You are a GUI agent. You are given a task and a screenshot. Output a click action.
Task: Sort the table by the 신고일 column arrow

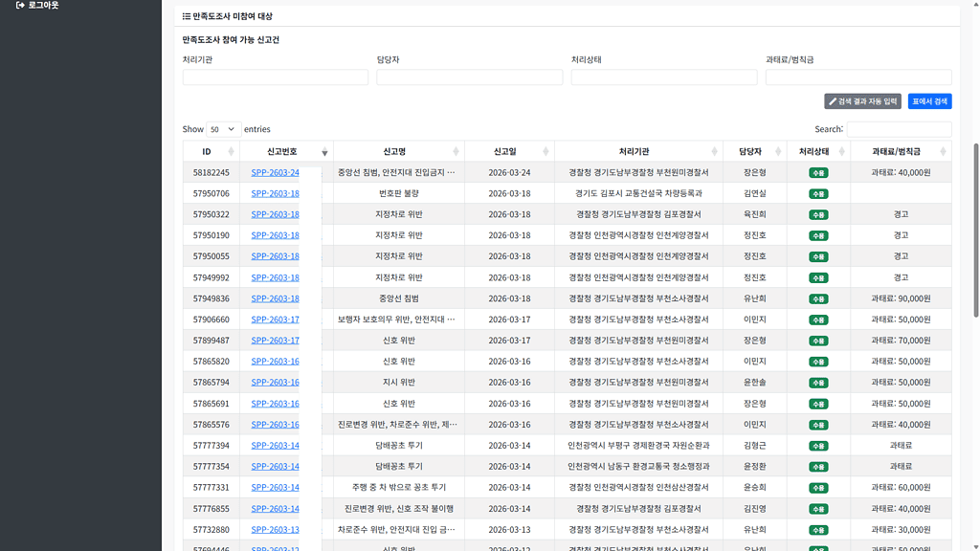[546, 151]
